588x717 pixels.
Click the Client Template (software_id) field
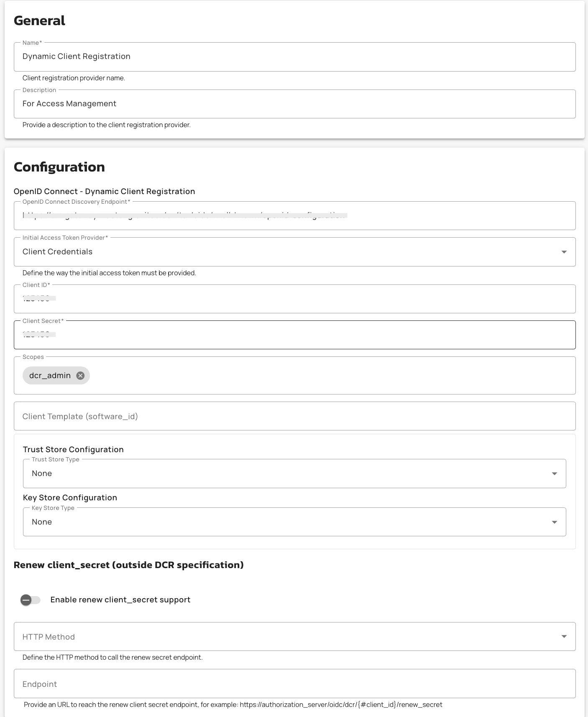(294, 416)
